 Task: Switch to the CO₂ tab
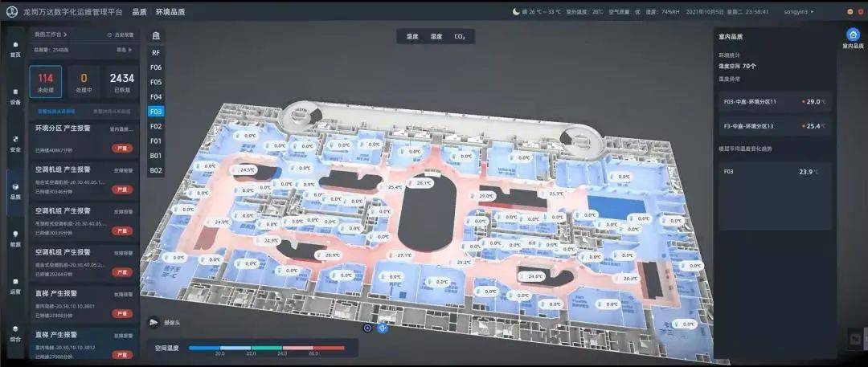[x=460, y=37]
